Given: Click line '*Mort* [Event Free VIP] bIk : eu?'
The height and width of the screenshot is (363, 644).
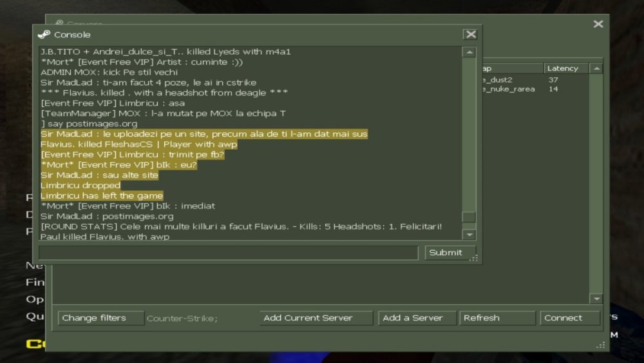Looking at the screenshot, I should (118, 165).
